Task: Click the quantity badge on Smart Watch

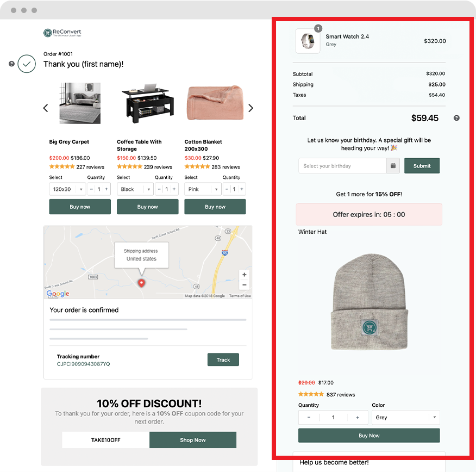Action: tap(318, 29)
